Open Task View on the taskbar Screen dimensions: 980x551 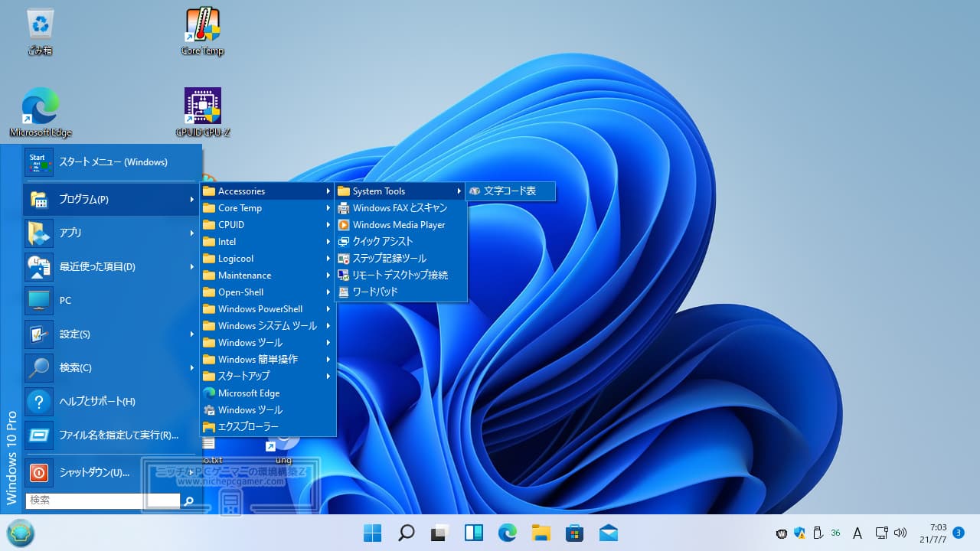pyautogui.click(x=439, y=533)
